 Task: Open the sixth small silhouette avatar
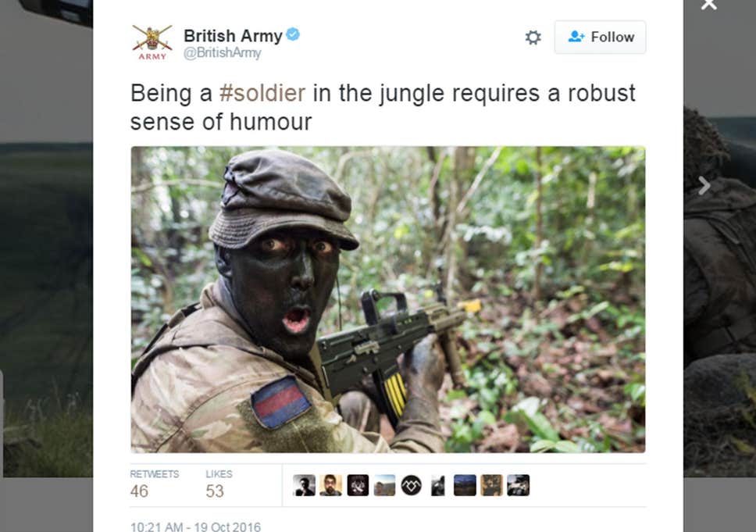(438, 485)
